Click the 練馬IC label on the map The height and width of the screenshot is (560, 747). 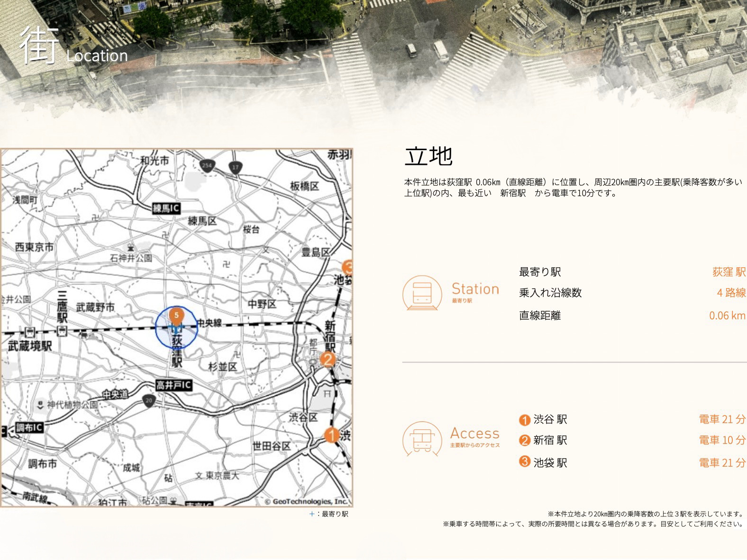[x=166, y=208]
